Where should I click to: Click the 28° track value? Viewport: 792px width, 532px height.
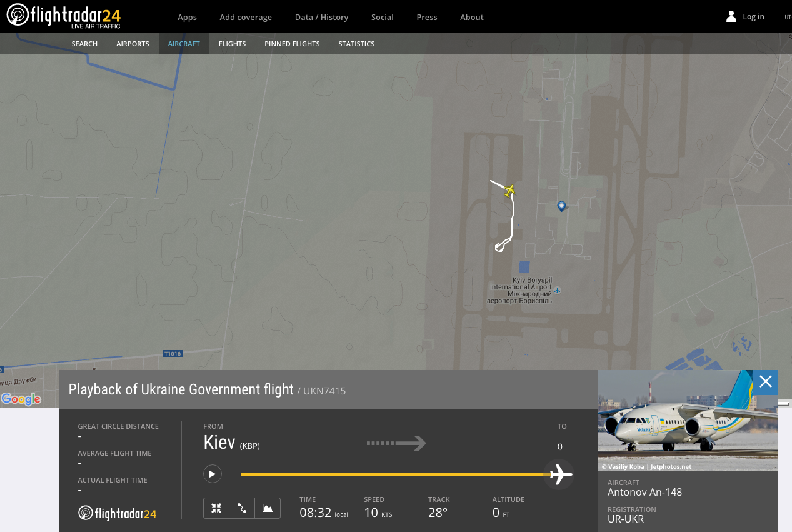pyautogui.click(x=438, y=513)
